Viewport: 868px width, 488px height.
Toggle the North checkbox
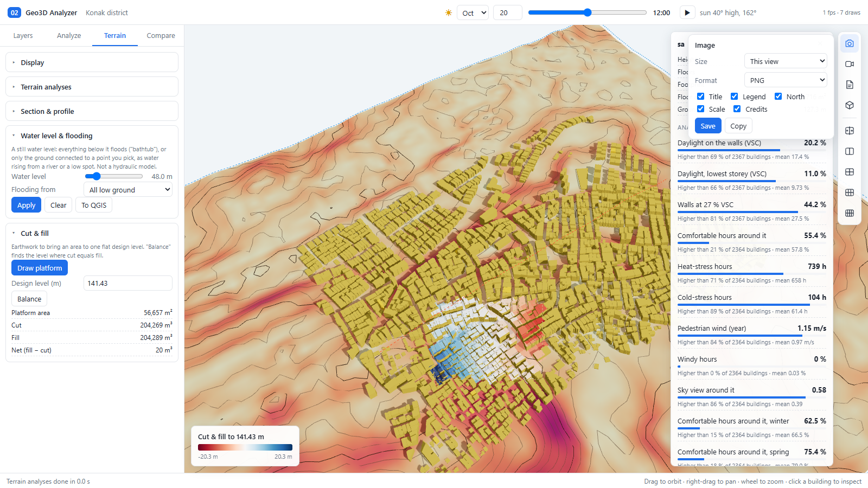(778, 97)
